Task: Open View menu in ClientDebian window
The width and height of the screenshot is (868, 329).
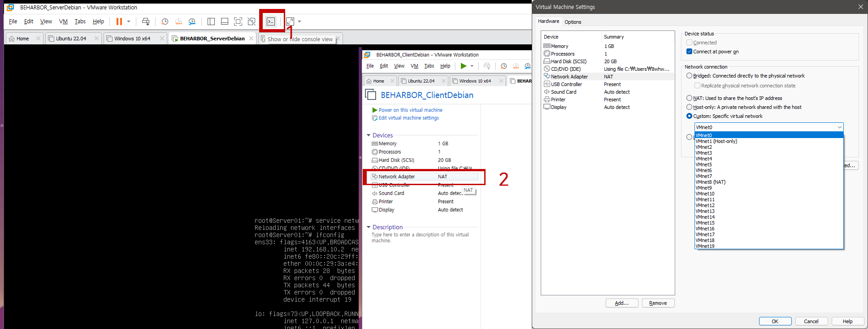Action: (399, 66)
